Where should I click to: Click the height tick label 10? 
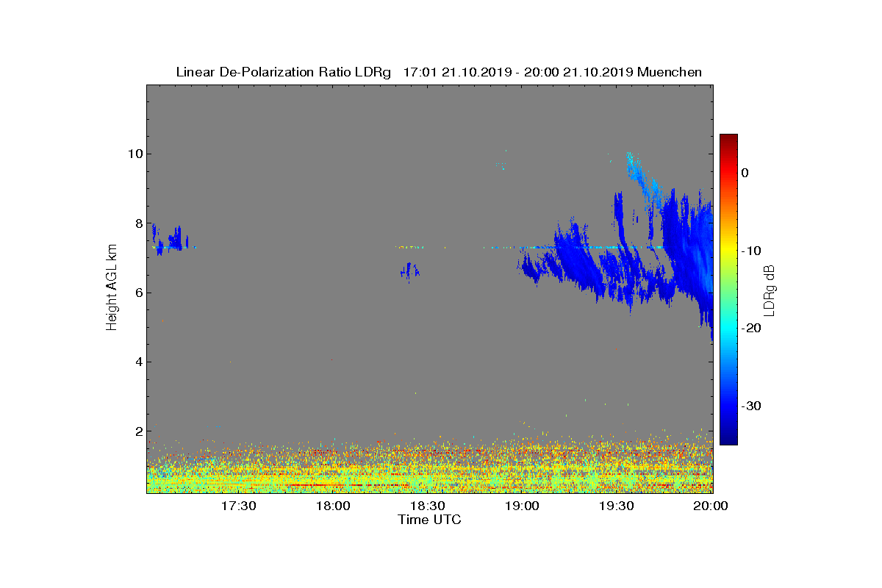tap(135, 154)
